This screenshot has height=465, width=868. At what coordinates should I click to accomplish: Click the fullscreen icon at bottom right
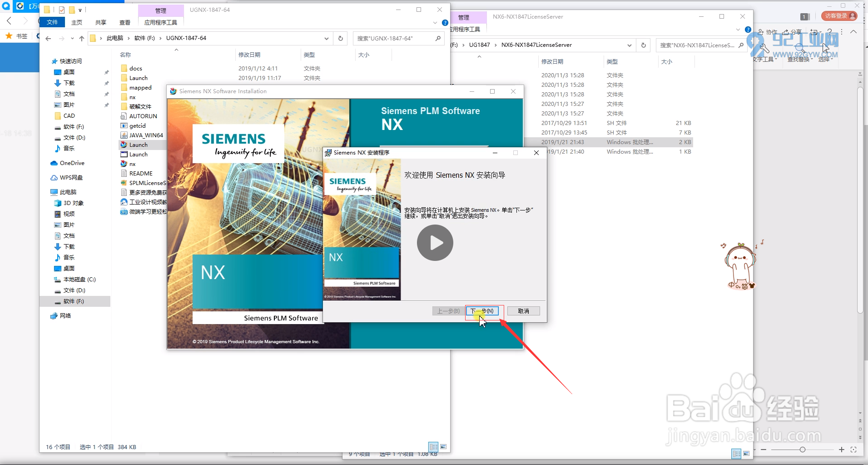tap(853, 450)
